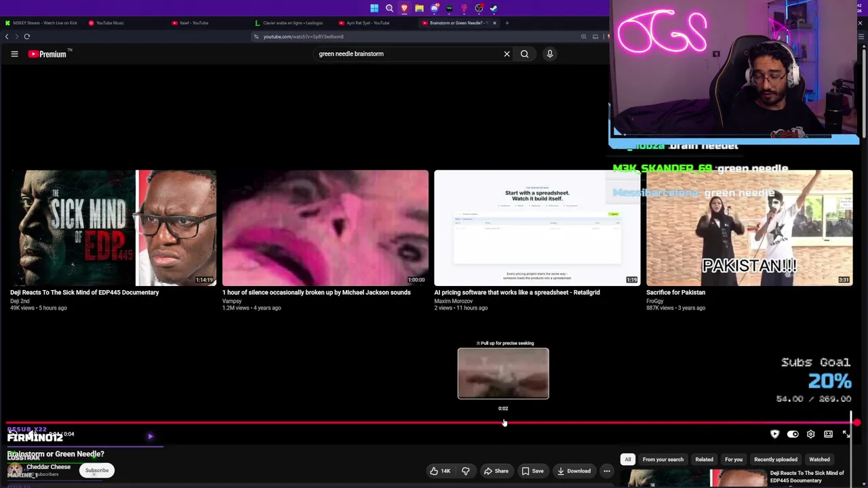Screen dimensions: 868x488
Task: Click the Deji 2nd channel name
Action: [x=20, y=301]
